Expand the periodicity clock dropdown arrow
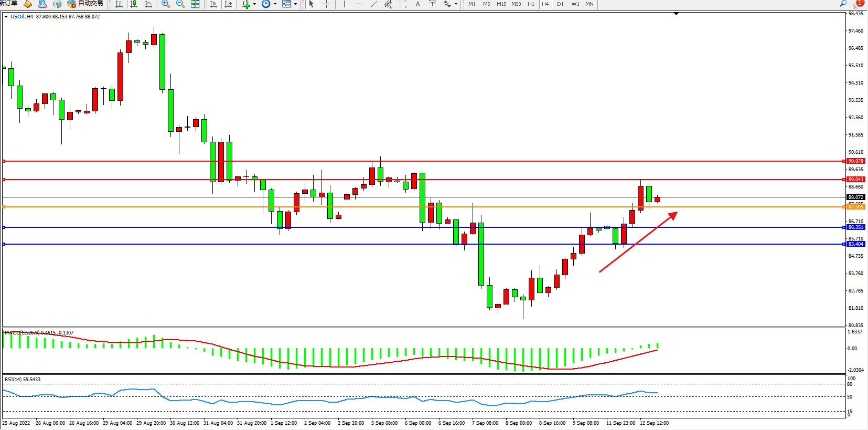Viewport: 868px width, 430px height. [275, 4]
